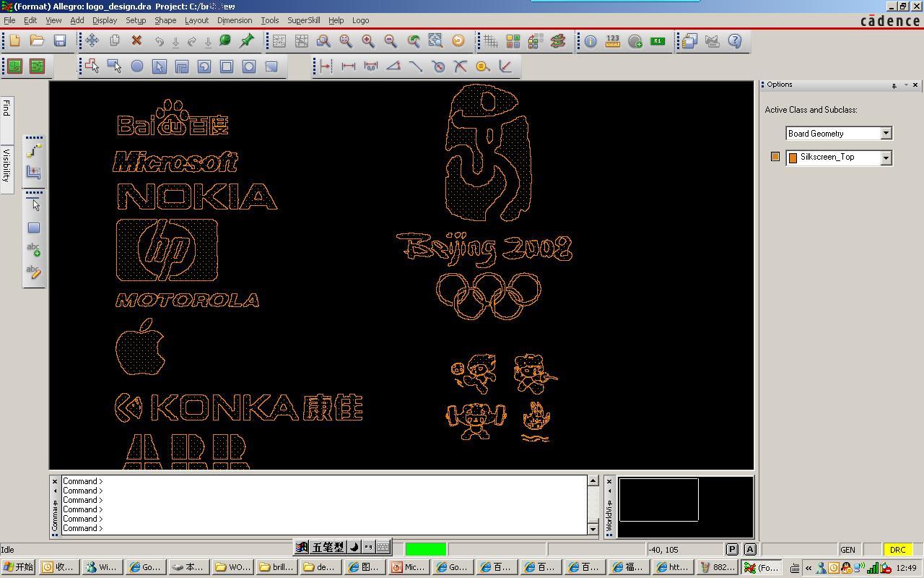Open the Edit menu

coord(30,20)
